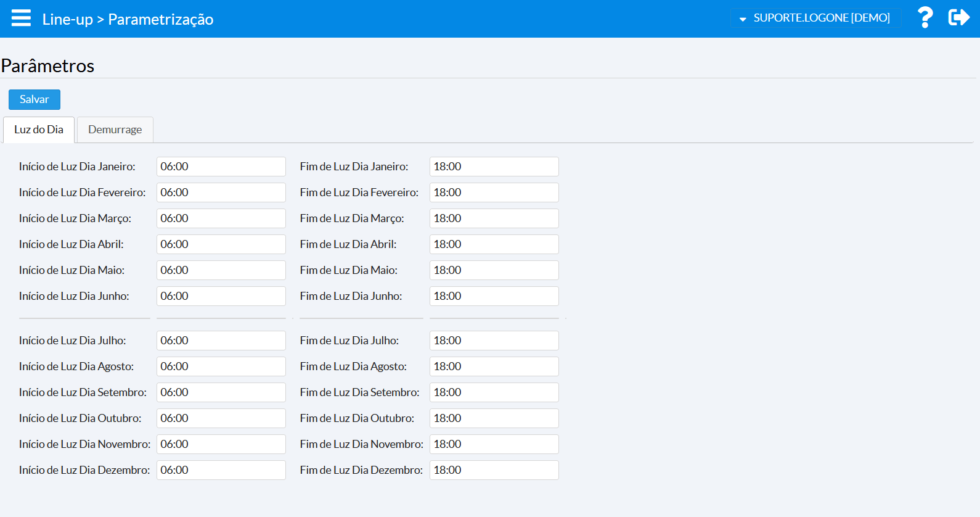980x517 pixels.
Task: Open the hamburger navigation menu
Action: (21, 18)
